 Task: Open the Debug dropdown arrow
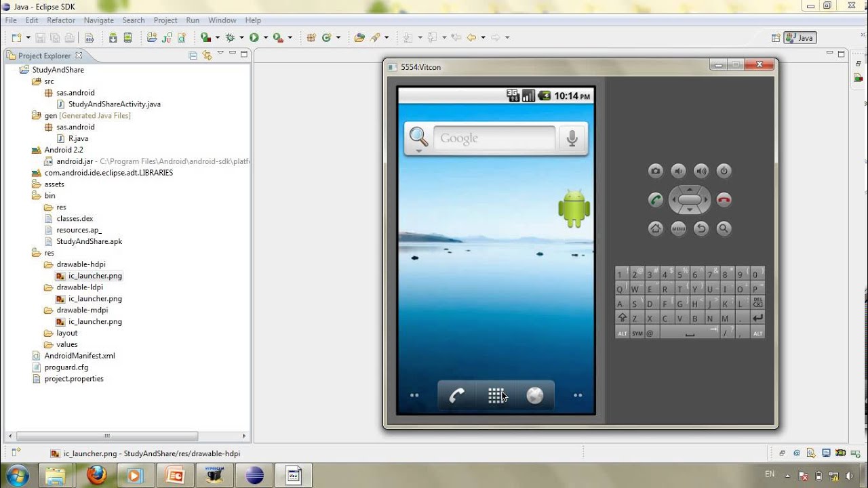[241, 38]
